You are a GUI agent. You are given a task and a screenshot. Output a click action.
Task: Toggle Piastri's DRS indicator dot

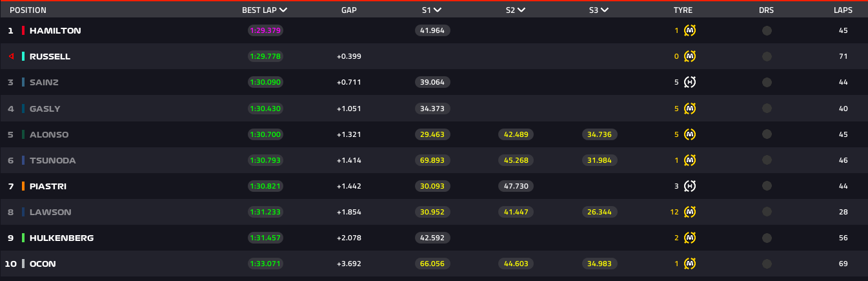click(767, 186)
